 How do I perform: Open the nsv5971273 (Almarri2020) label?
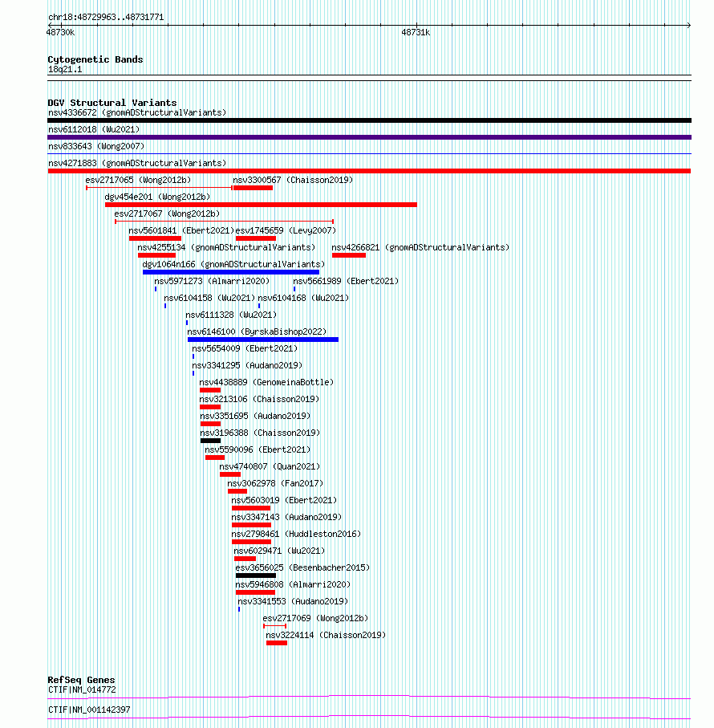click(x=212, y=282)
